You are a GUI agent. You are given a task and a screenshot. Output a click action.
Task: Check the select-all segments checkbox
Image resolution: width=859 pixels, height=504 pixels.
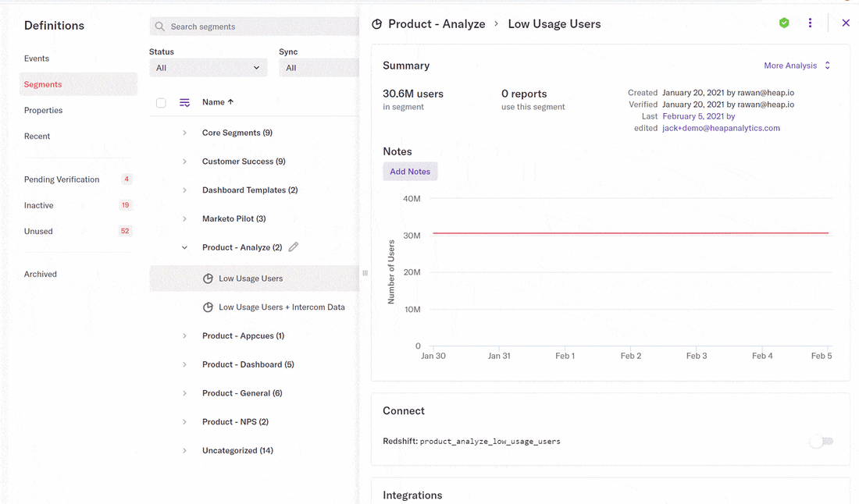161,102
